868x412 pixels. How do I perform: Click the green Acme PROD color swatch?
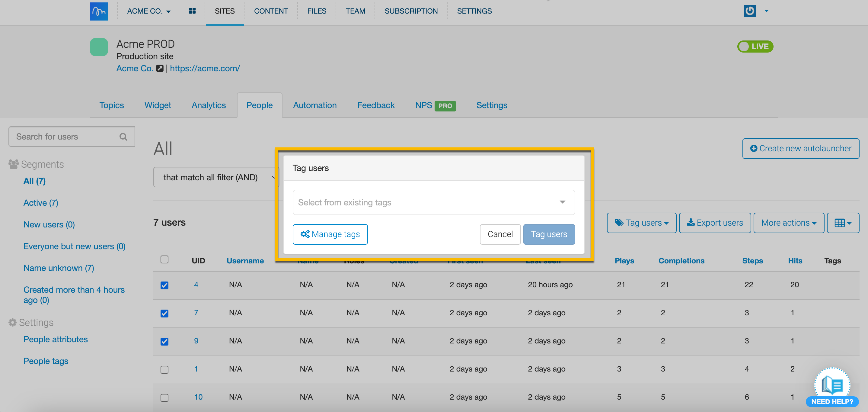[x=99, y=47]
